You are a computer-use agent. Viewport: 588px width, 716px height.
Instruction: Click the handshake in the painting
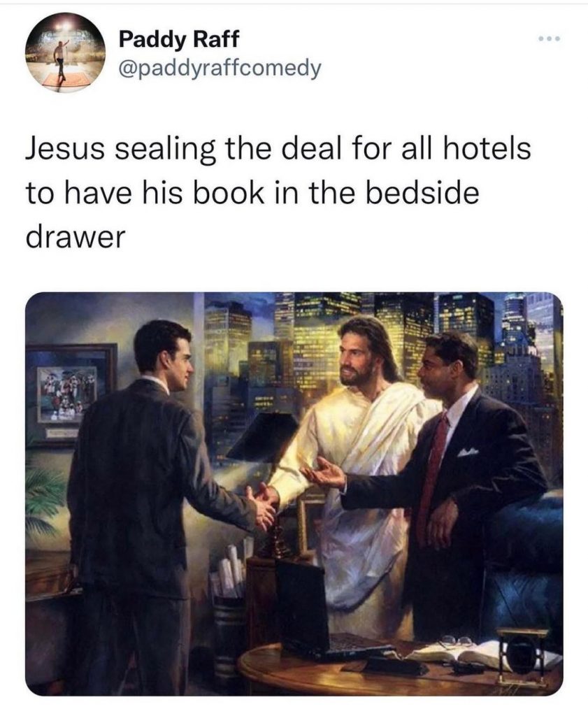[262, 505]
